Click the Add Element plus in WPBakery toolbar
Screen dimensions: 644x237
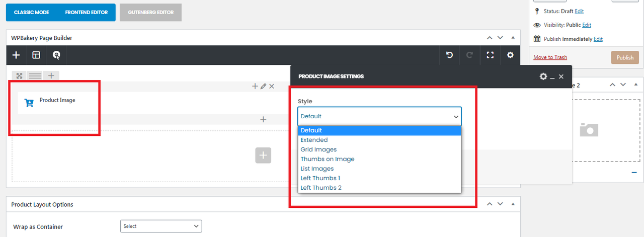[x=16, y=55]
